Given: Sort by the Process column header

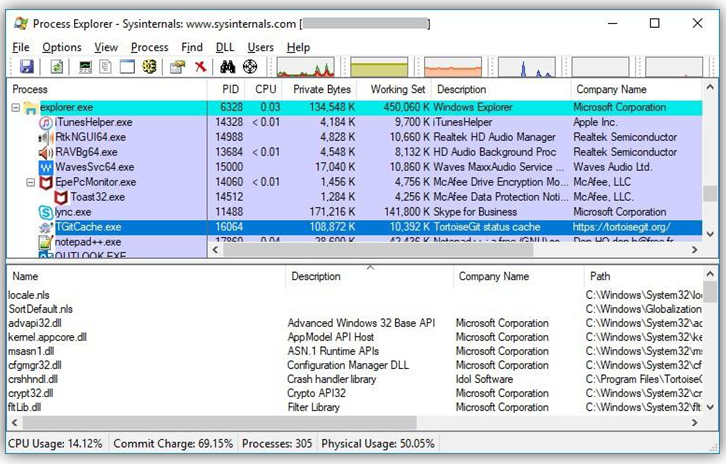Looking at the screenshot, I should tap(107, 89).
